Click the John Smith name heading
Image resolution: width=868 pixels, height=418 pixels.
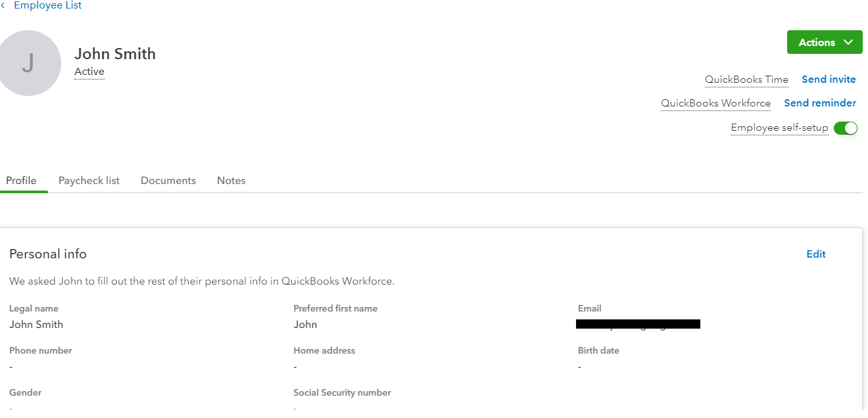115,54
